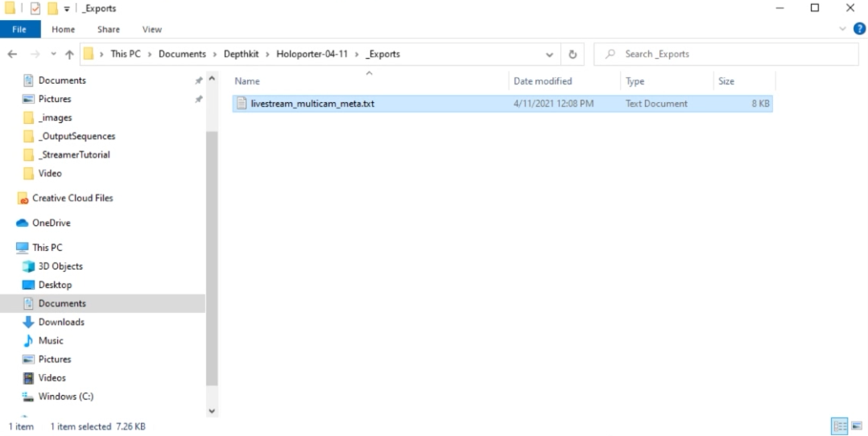Click in the Search _Exports field
868x436 pixels.
pyautogui.click(x=726, y=54)
